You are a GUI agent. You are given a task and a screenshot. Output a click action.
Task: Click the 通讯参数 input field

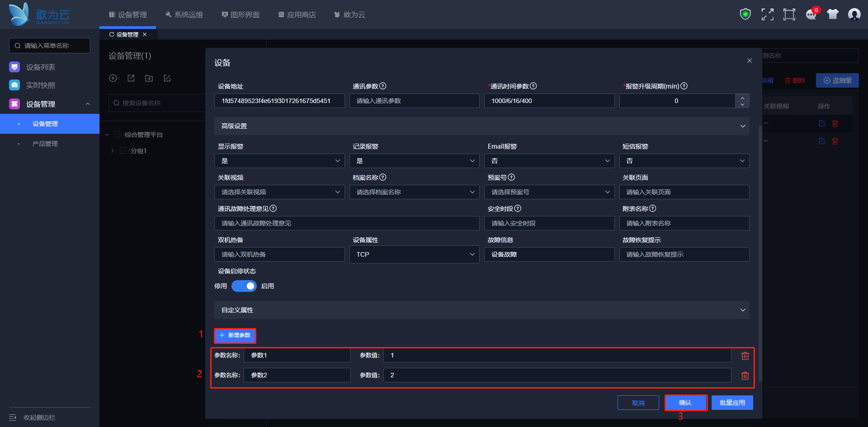tap(414, 101)
